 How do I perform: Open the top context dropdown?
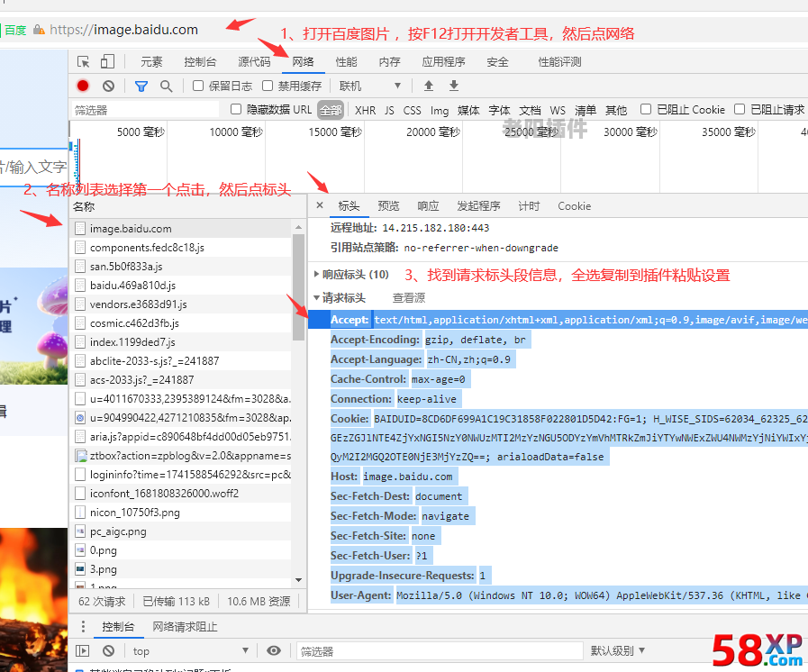tap(190, 651)
